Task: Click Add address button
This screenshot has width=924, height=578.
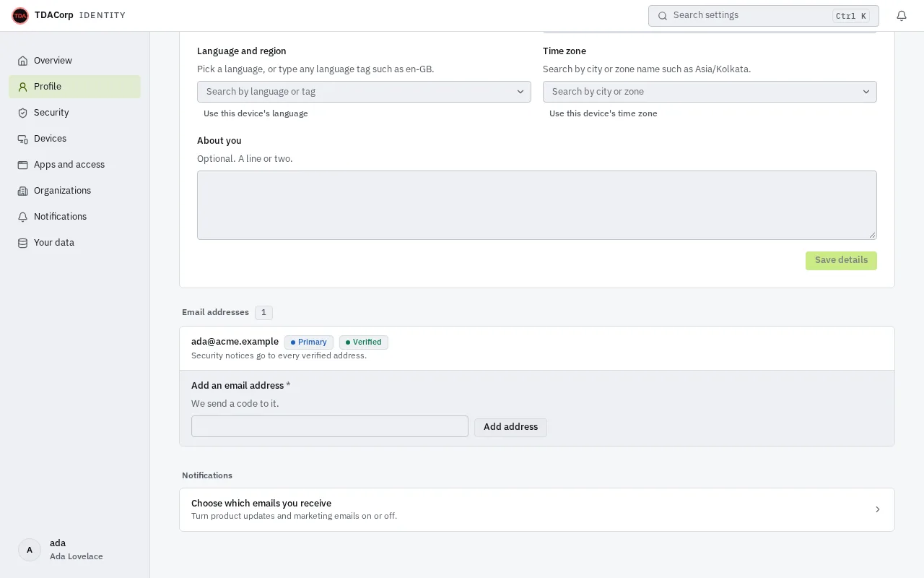Action: 510,427
